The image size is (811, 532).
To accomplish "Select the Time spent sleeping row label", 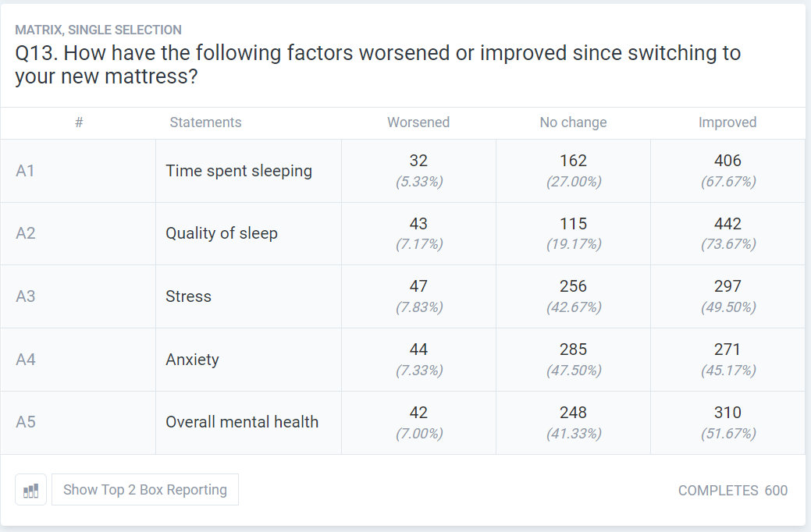I will point(239,171).
